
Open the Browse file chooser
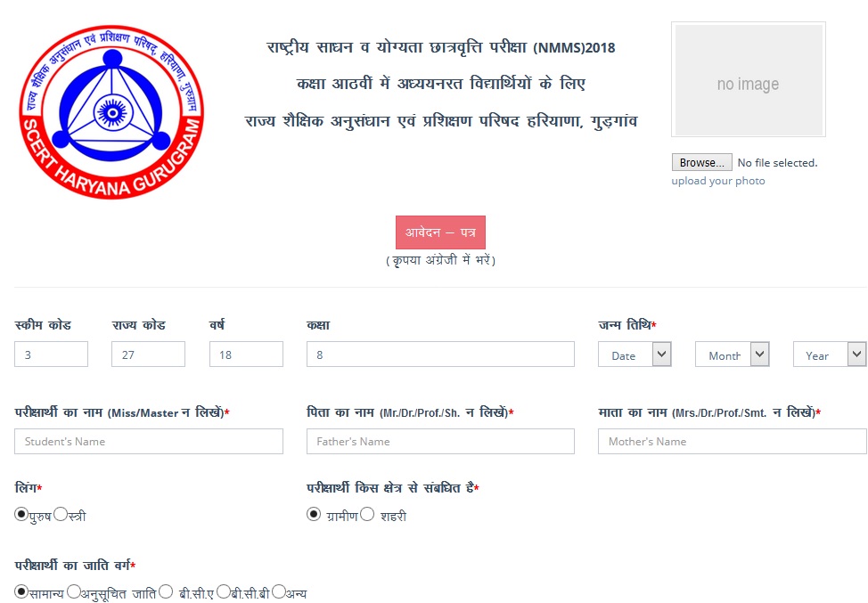701,162
